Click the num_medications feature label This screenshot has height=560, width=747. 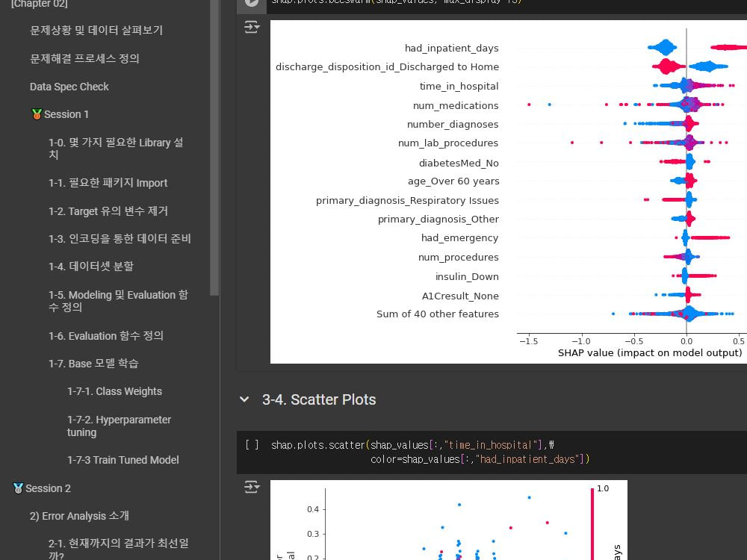pyautogui.click(x=456, y=105)
